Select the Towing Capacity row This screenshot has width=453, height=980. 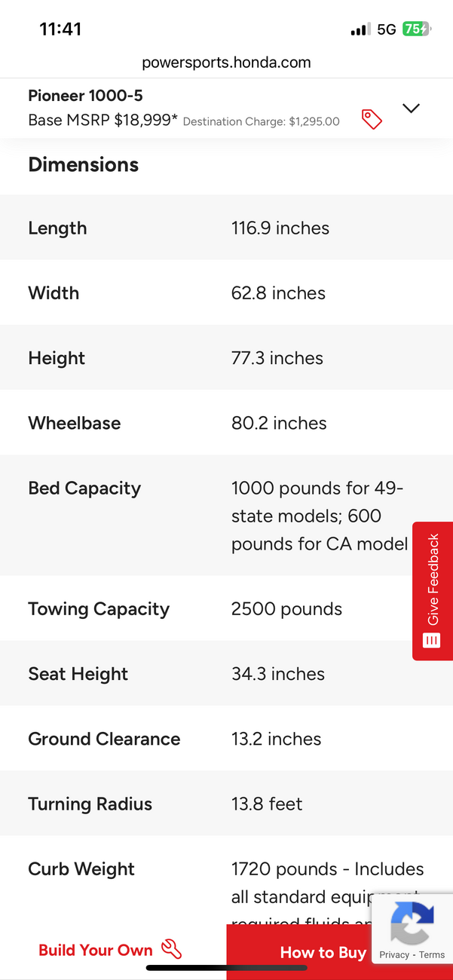point(226,608)
